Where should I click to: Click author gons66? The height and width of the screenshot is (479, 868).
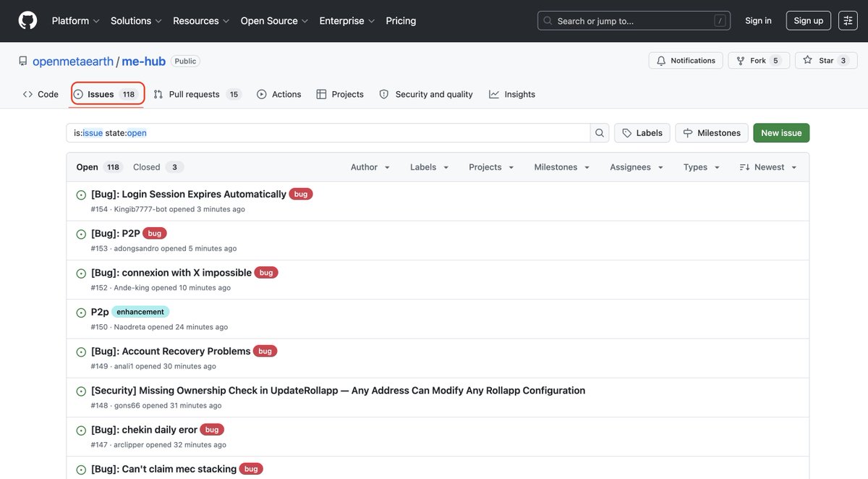click(x=127, y=405)
